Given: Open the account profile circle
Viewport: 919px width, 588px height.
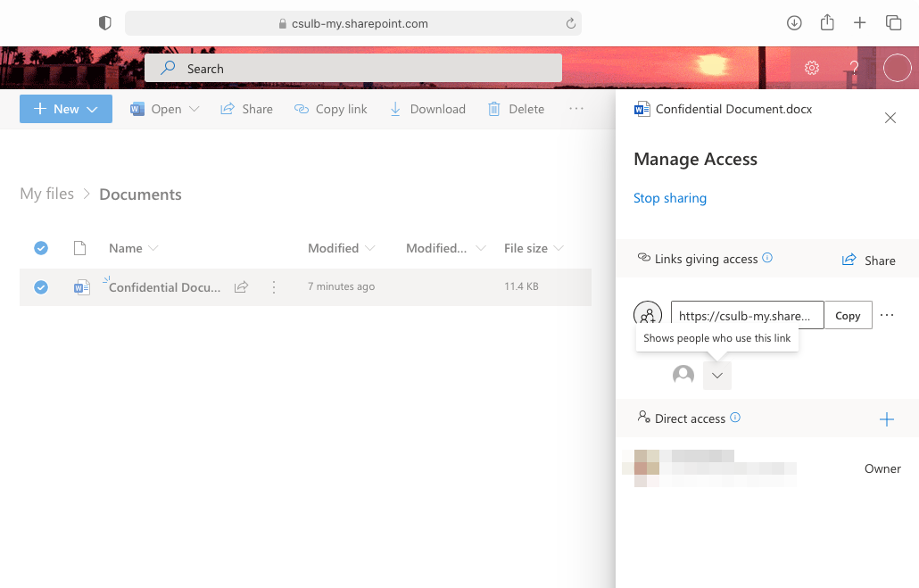Looking at the screenshot, I should coord(898,68).
